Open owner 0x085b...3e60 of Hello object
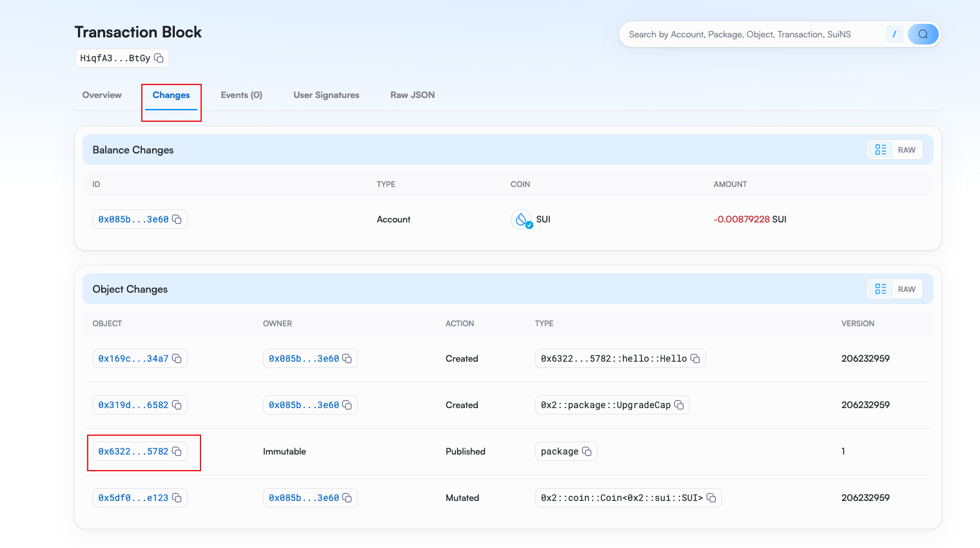The width and height of the screenshot is (980, 548). point(304,358)
